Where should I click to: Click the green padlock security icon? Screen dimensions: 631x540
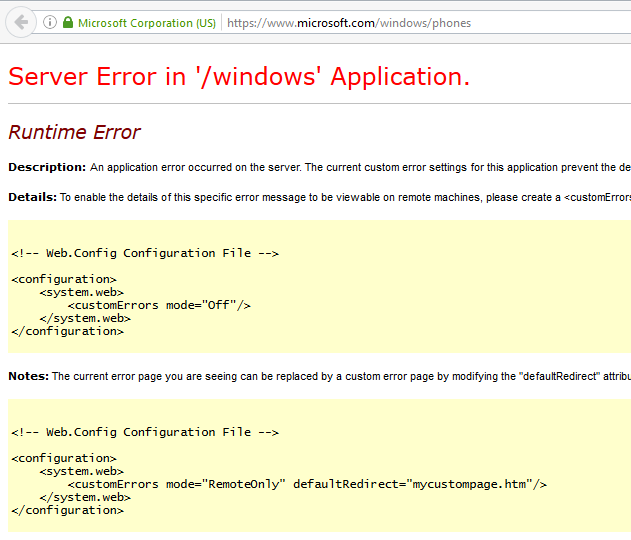68,22
